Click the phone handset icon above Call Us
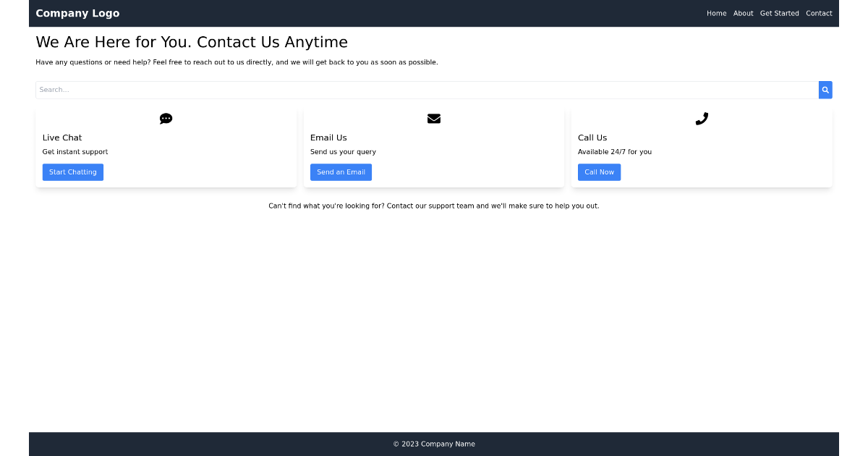 pos(702,118)
